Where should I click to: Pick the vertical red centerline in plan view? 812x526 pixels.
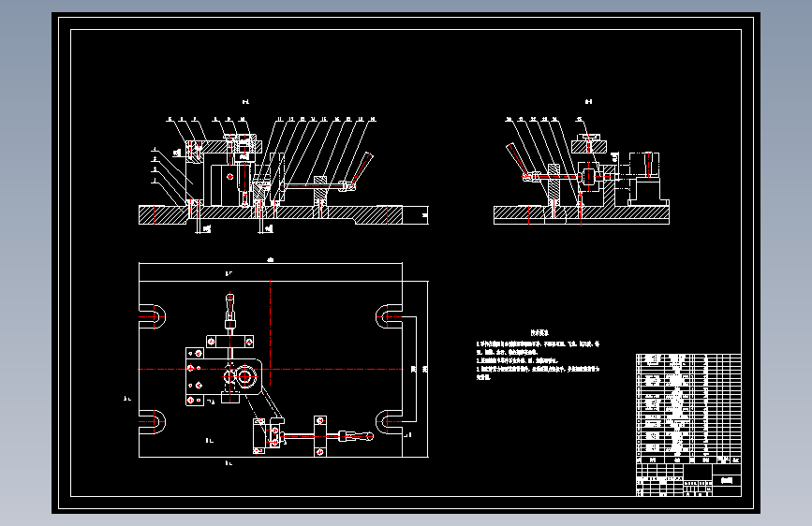point(271,333)
